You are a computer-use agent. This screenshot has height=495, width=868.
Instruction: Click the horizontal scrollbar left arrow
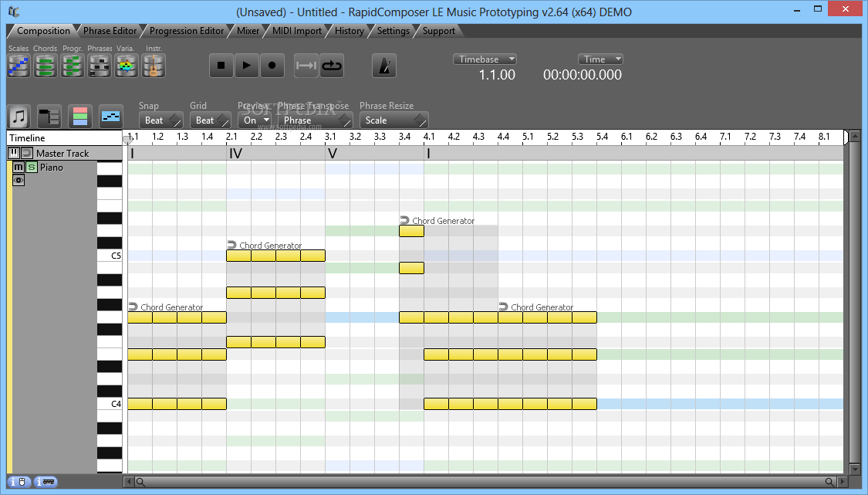tap(129, 482)
